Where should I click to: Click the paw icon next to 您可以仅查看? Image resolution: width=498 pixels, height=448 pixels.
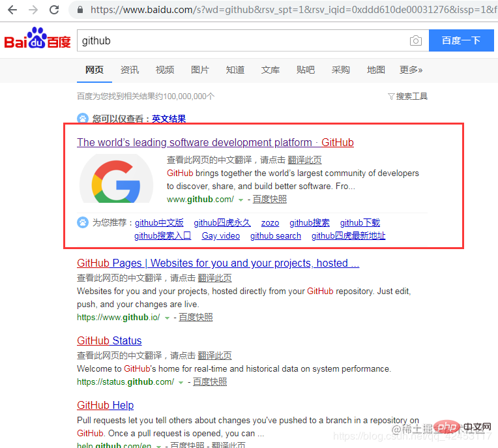click(x=83, y=119)
